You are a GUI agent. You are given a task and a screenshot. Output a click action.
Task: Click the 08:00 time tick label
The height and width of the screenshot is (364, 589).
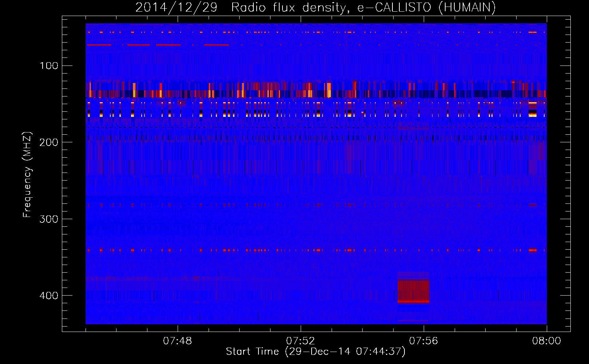point(546,341)
